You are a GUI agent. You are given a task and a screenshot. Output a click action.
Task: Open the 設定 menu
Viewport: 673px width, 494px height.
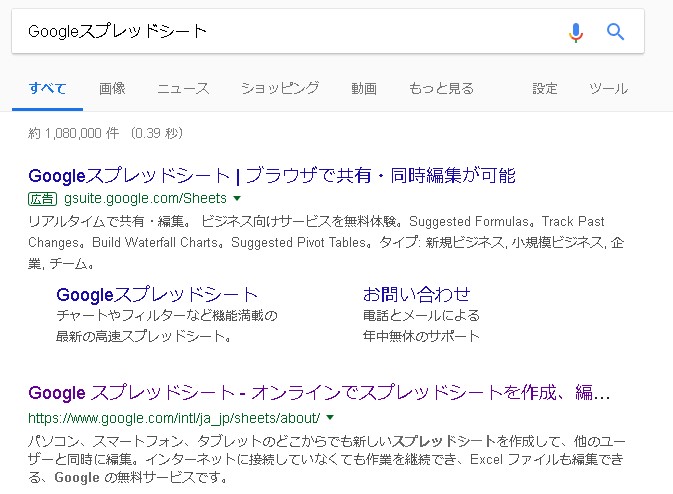point(545,88)
